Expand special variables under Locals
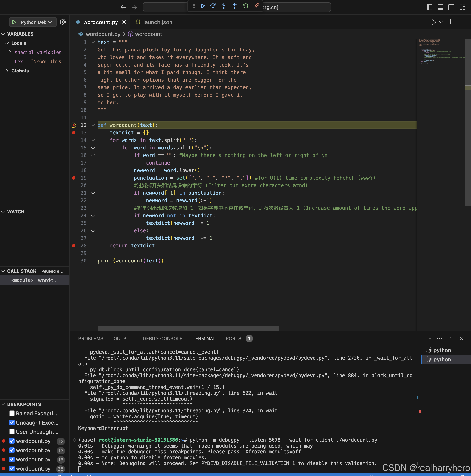 (x=10, y=52)
